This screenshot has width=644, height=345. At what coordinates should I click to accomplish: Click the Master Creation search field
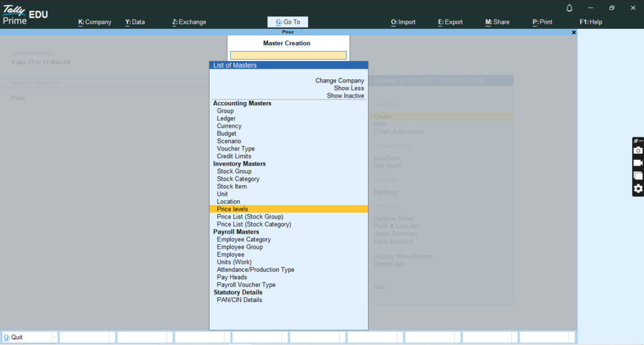[288, 55]
